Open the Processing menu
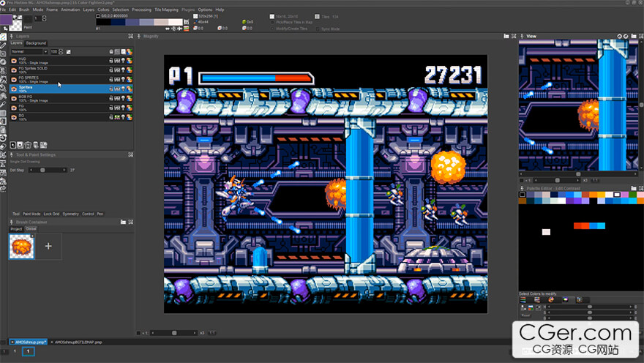Image resolution: width=644 pixels, height=363 pixels. (x=141, y=10)
